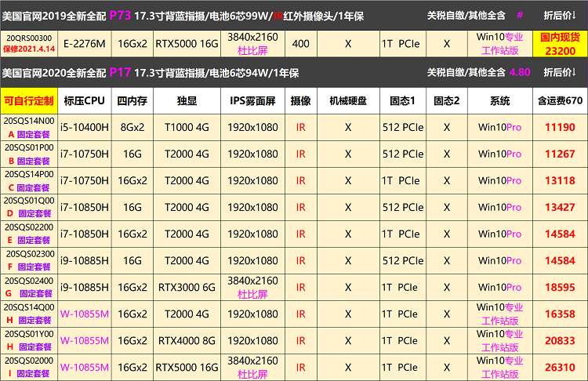Select the E-2276M processor cell
588x381 pixels.
tap(85, 44)
